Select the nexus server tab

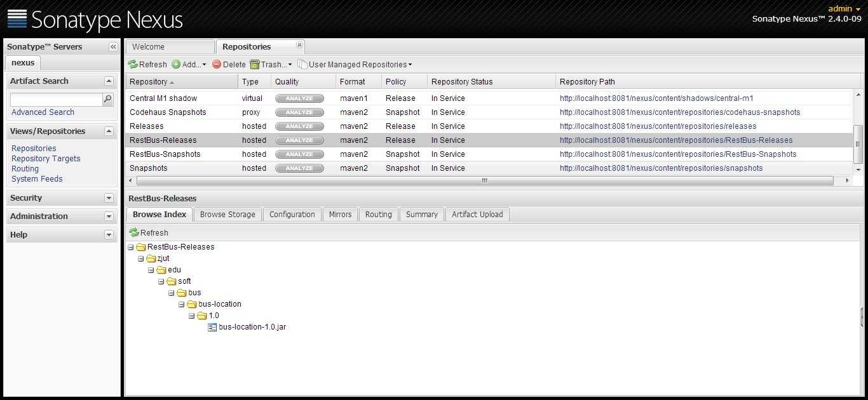point(23,63)
